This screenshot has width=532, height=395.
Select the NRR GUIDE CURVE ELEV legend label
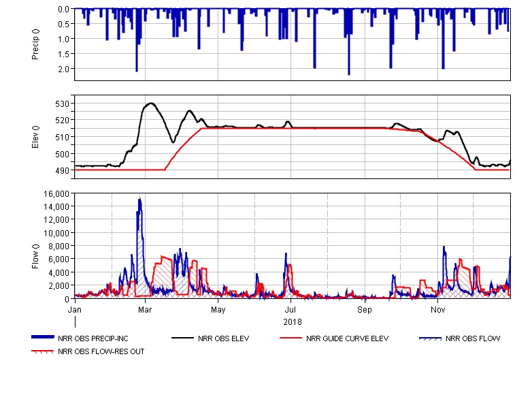pyautogui.click(x=347, y=338)
